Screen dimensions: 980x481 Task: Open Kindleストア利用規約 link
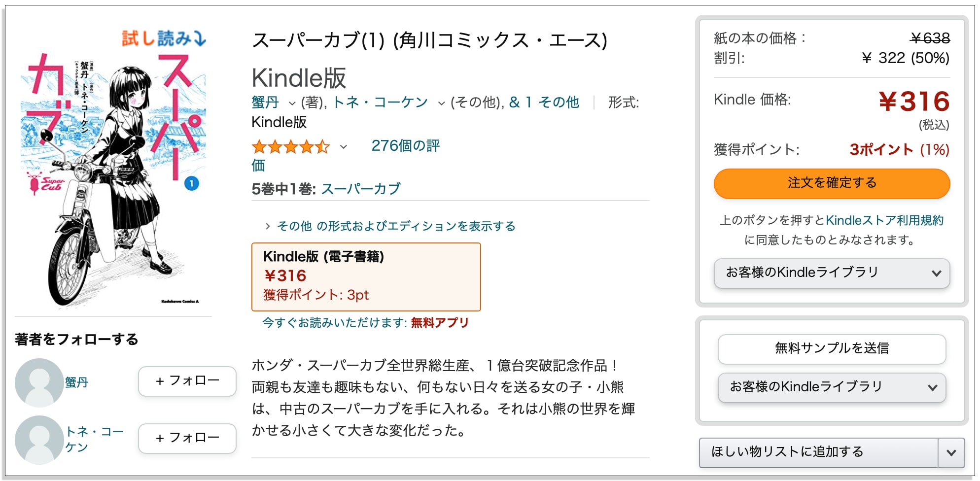(x=884, y=220)
